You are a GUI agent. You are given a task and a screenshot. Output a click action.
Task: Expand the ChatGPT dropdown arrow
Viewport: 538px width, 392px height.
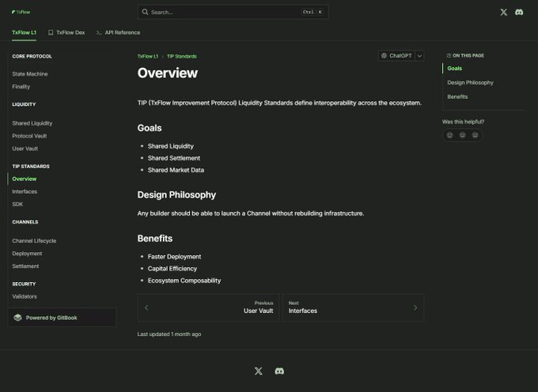pos(419,56)
